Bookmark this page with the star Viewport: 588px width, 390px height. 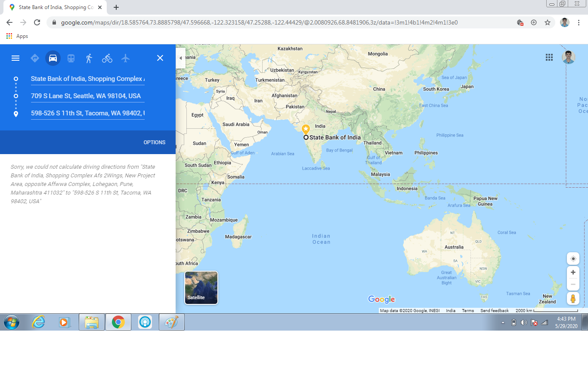coord(548,22)
